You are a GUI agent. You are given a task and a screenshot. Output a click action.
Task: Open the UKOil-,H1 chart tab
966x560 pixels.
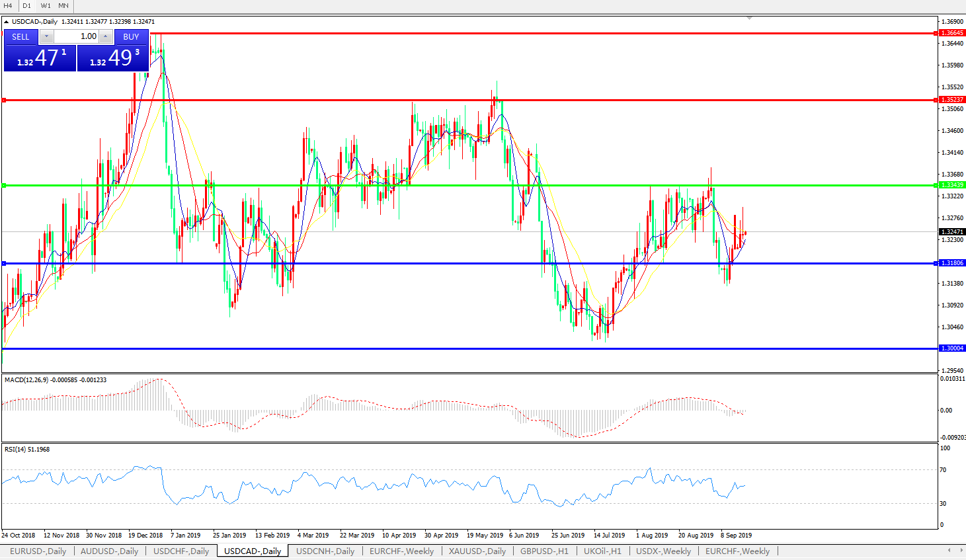602,551
